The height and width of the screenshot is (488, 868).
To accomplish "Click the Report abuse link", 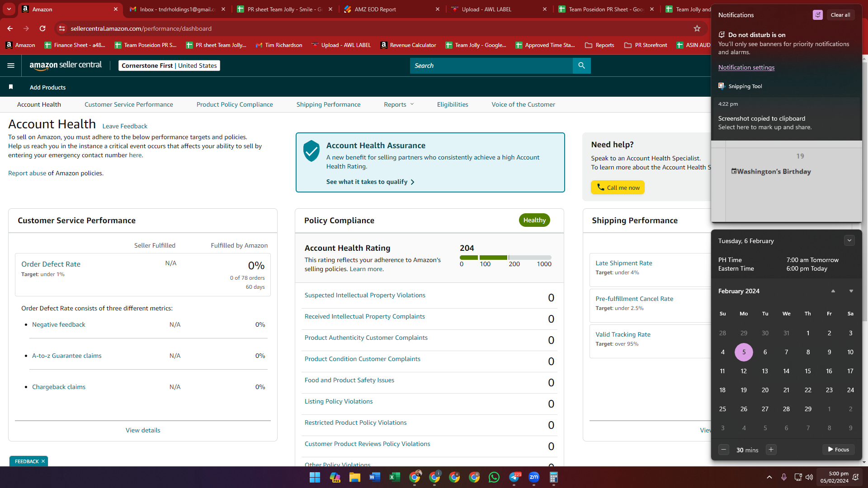I will pyautogui.click(x=27, y=173).
